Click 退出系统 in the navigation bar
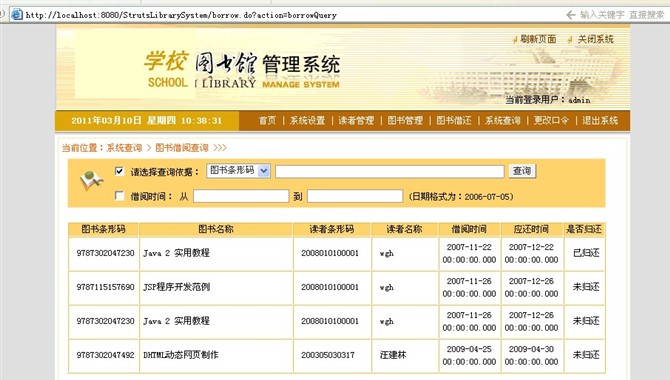The width and height of the screenshot is (670, 380). 600,121
